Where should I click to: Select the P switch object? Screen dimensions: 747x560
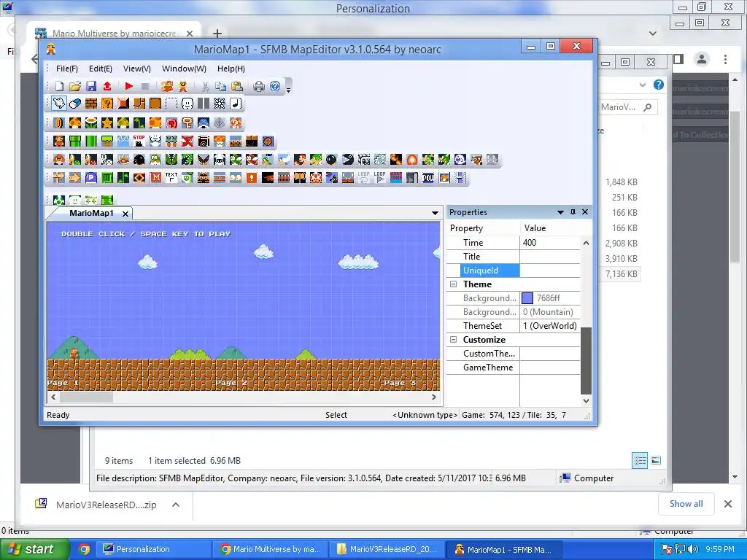pyautogui.click(x=91, y=178)
